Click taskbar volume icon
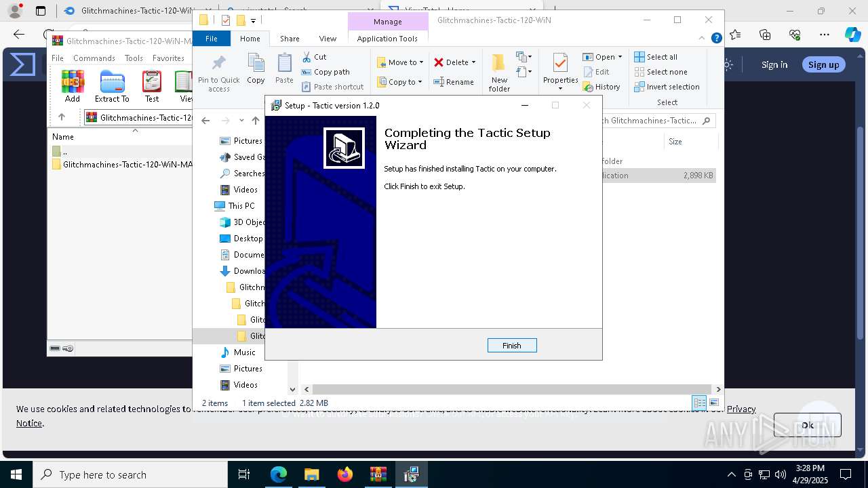The image size is (868, 488). click(x=780, y=474)
